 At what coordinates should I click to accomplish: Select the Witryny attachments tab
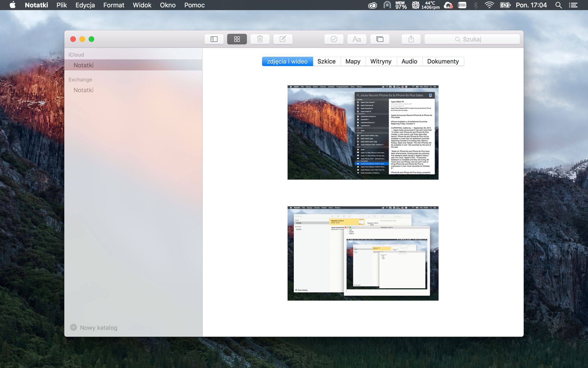(381, 61)
